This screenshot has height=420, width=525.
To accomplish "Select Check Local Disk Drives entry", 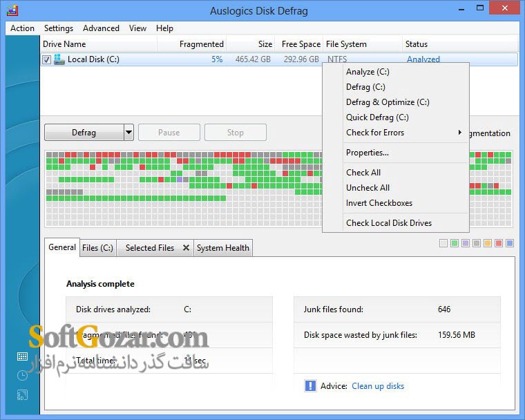I will click(389, 222).
